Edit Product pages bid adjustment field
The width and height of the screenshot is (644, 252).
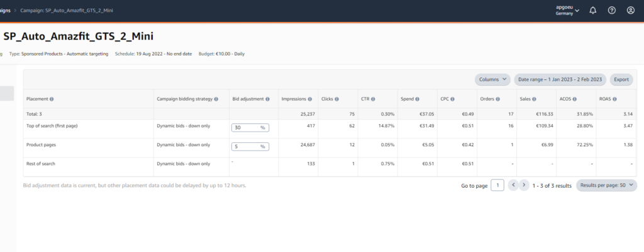click(250, 146)
